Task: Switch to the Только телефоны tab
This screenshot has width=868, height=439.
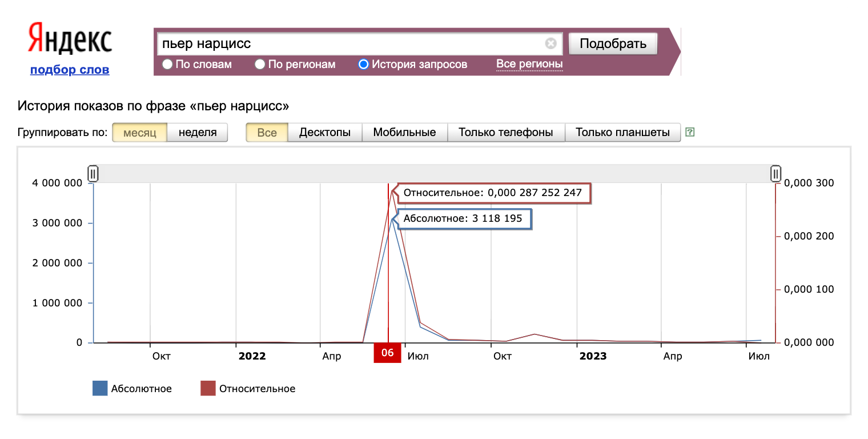Action: click(x=506, y=133)
